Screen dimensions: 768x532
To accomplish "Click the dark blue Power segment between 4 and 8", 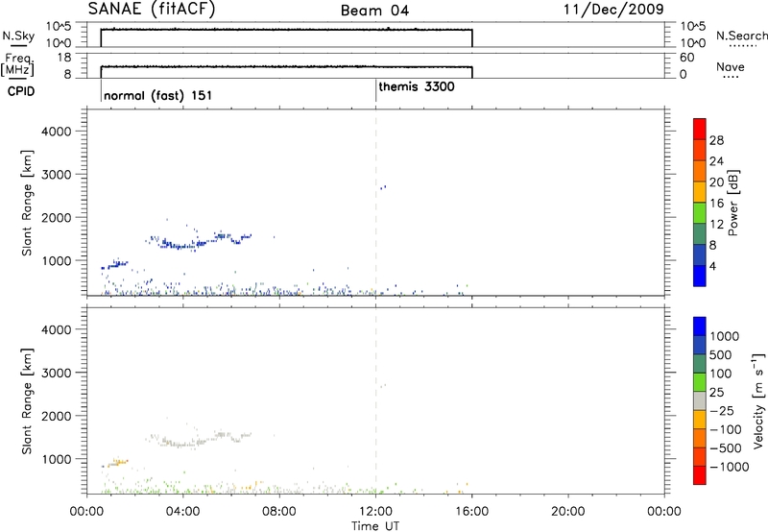I will 700,254.
